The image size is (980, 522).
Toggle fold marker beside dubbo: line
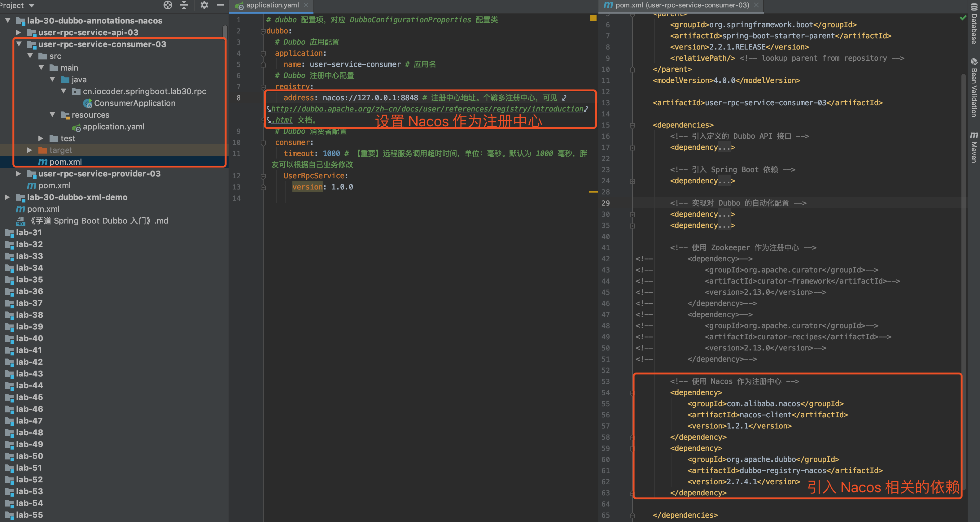coord(263,31)
